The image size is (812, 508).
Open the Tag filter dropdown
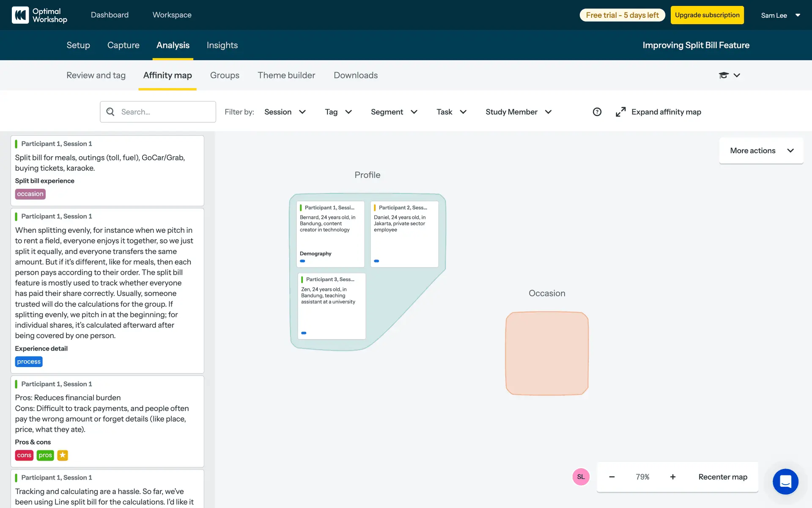(x=338, y=112)
